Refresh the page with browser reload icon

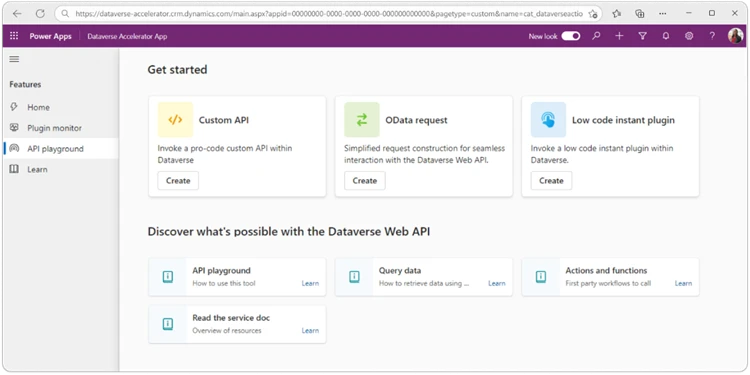click(x=40, y=14)
